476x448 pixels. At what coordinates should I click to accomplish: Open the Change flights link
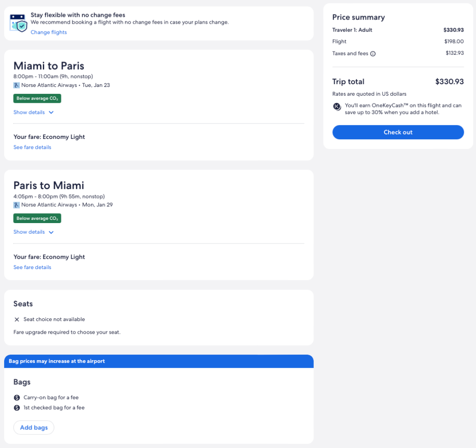[x=49, y=33]
